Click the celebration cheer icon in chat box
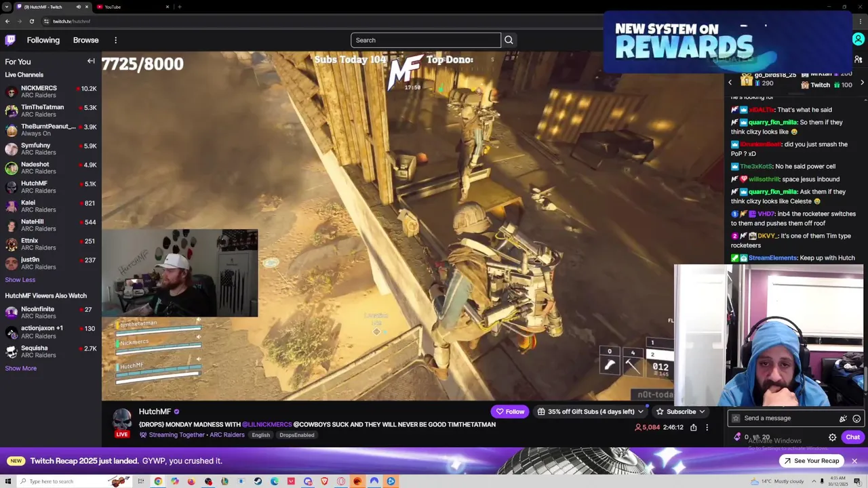Image resolution: width=868 pixels, height=488 pixels. (843, 419)
